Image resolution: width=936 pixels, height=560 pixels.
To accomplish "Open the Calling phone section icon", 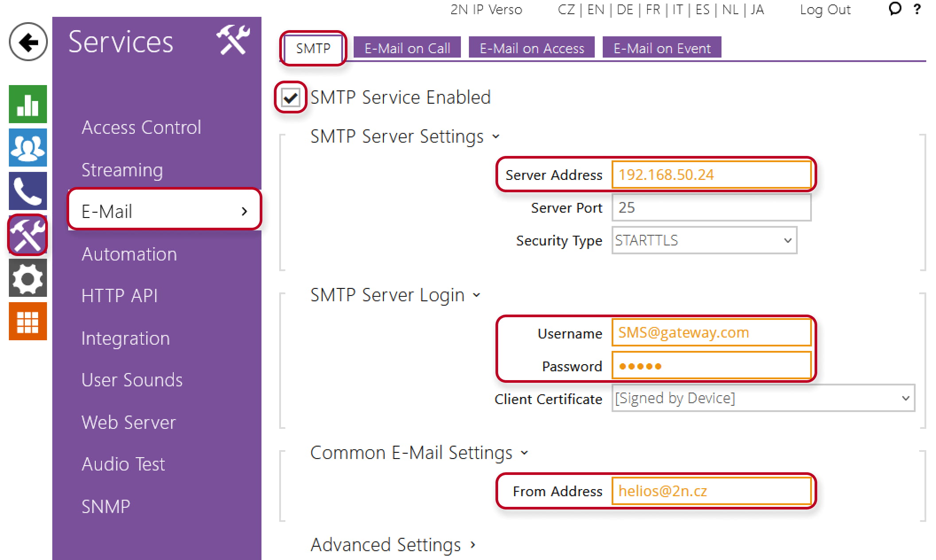I will [x=28, y=191].
